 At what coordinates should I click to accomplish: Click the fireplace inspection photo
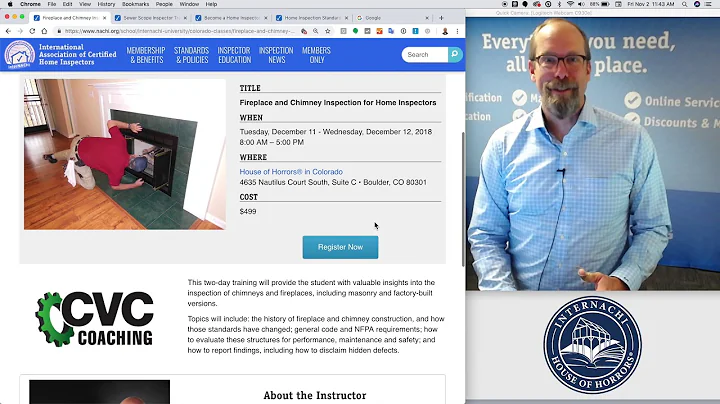[x=125, y=154]
